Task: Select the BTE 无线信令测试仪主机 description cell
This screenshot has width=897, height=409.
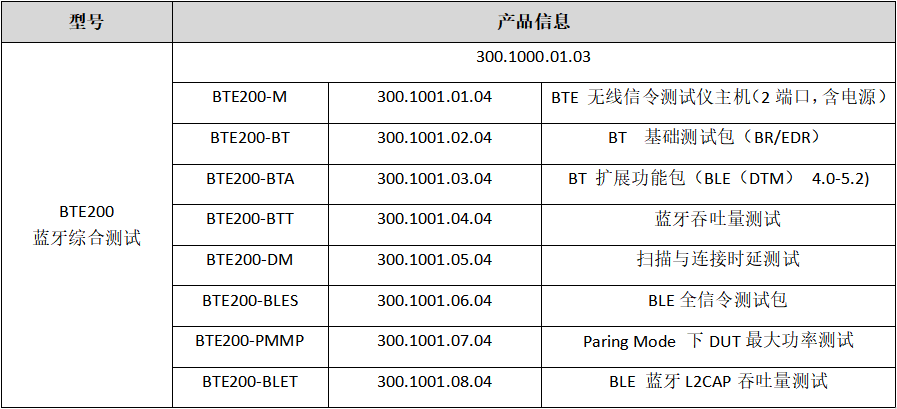Action: (x=718, y=97)
